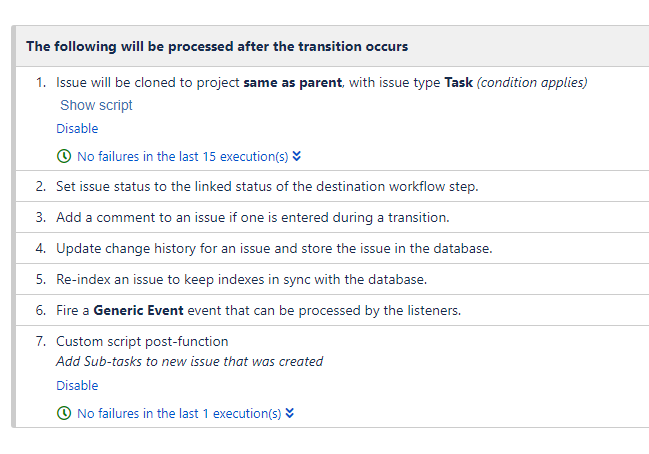Expand the double chevron after 15 execution(s)

click(296, 156)
